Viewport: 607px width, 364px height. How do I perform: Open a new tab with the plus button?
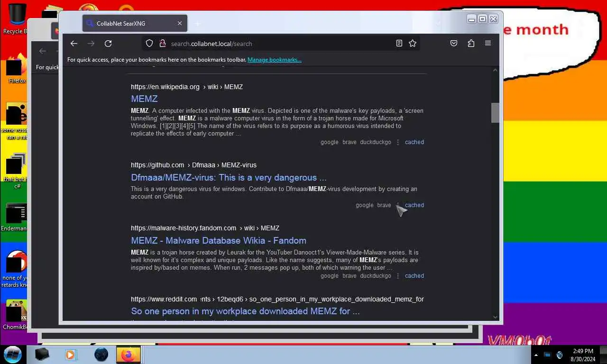(x=198, y=23)
